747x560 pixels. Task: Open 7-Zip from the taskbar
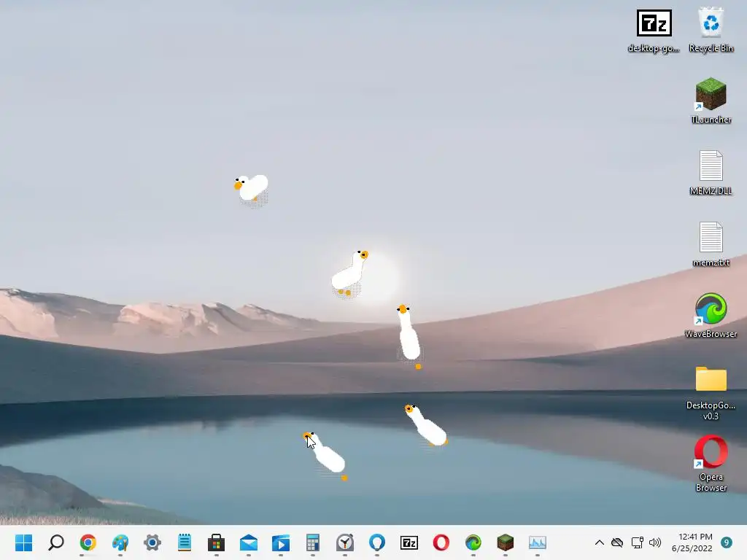tap(409, 542)
